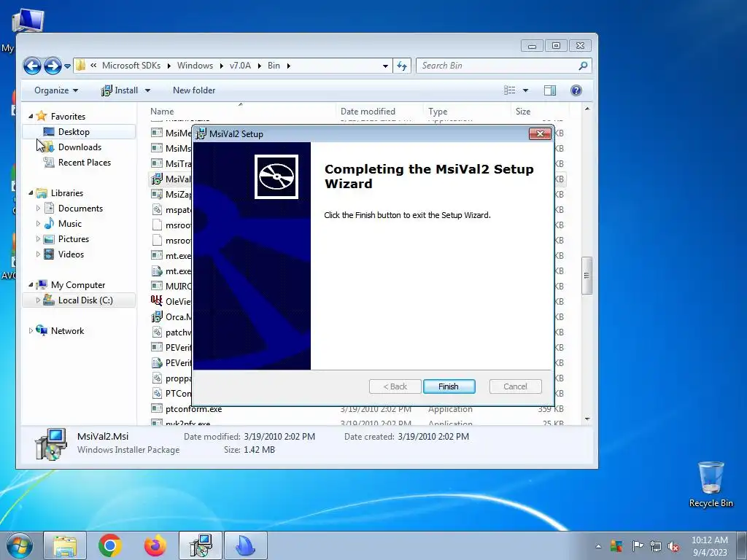747x560 pixels.
Task: Expand the Music library
Action: click(38, 223)
